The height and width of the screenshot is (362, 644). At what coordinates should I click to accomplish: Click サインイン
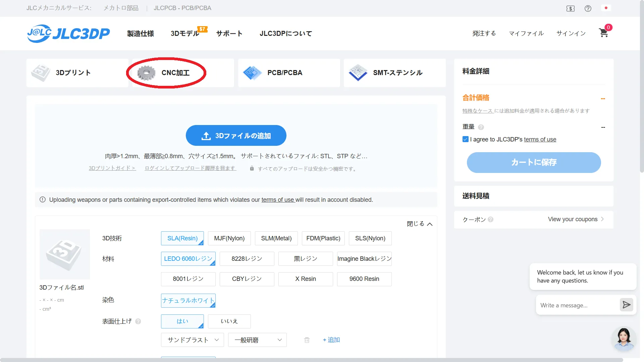571,33
